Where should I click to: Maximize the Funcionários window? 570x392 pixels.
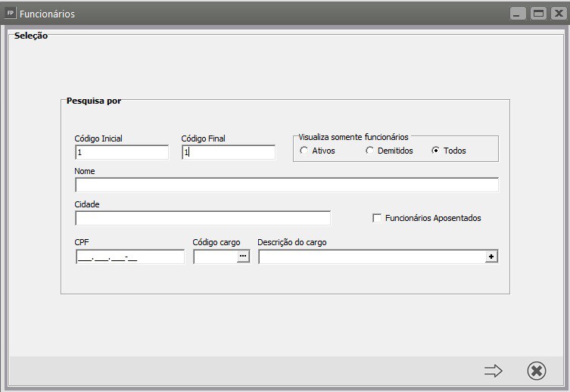[x=538, y=14]
